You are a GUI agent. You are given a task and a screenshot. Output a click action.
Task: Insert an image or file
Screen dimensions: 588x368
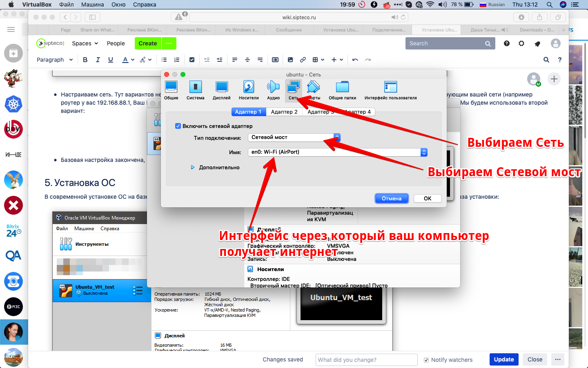(290, 60)
